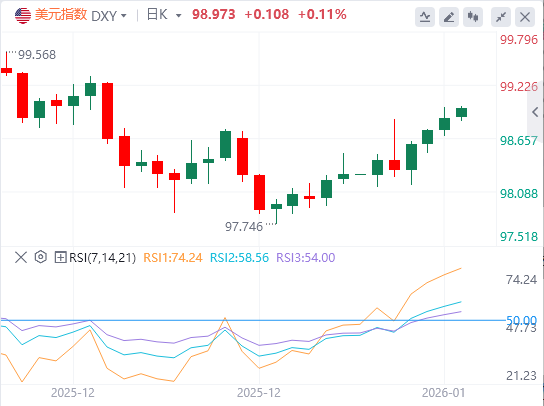Open the indicator line chart tool icon

point(425,17)
